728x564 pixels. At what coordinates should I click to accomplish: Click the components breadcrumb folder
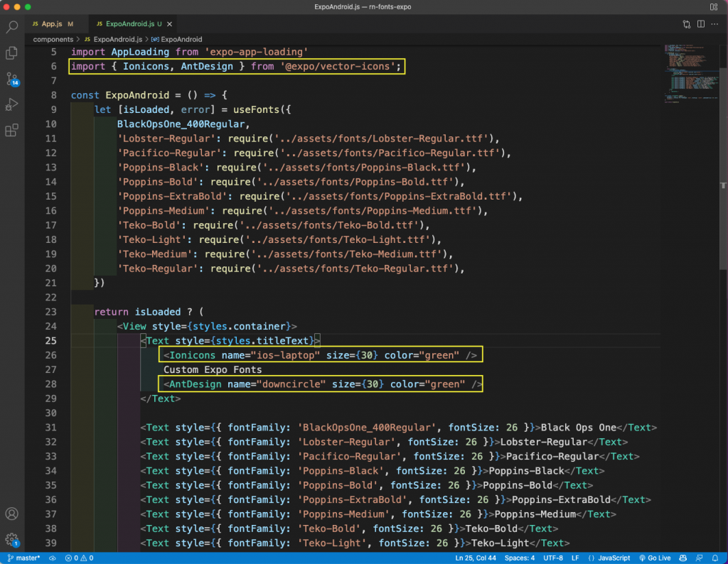click(x=53, y=39)
